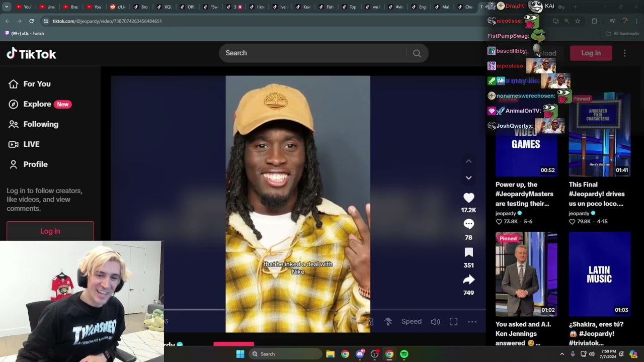Share the video with arrow icon

(468, 280)
